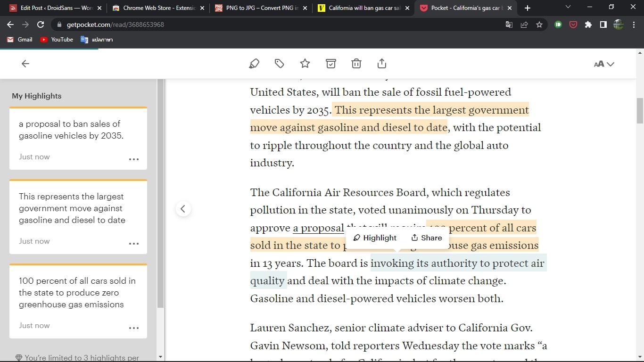Click Share in the selection popup
The image size is (644, 362).
click(x=426, y=238)
